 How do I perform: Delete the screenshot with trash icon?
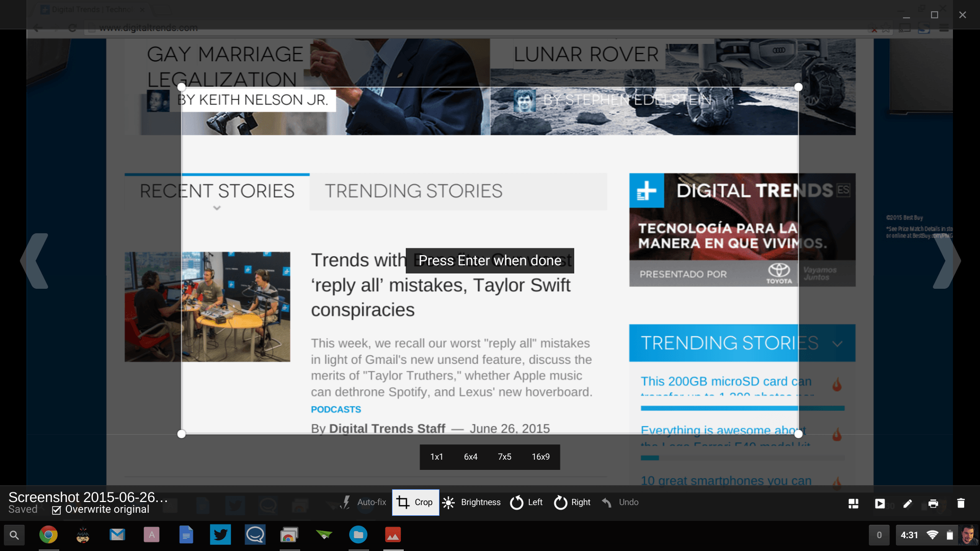coord(961,504)
